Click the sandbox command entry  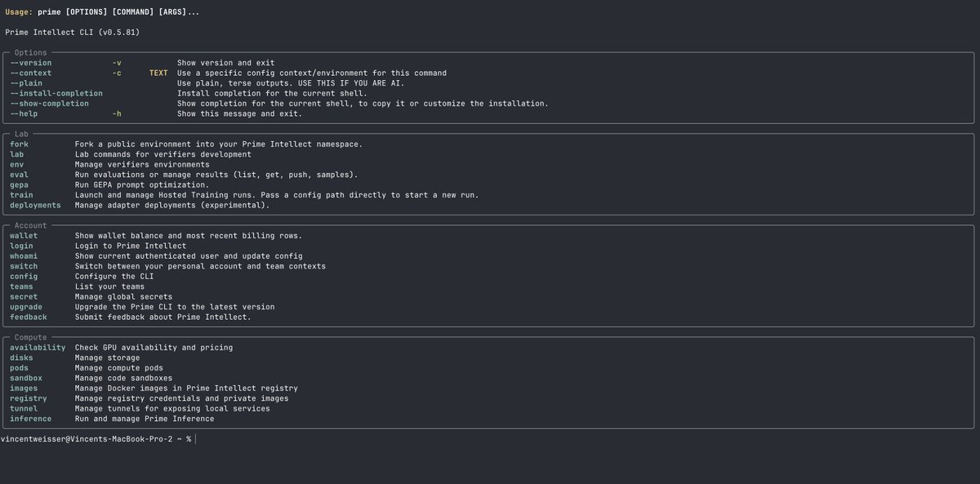[x=26, y=378]
